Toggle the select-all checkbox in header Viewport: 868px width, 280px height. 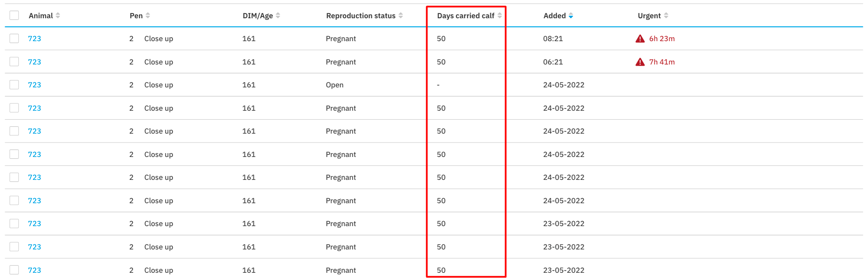(x=14, y=15)
